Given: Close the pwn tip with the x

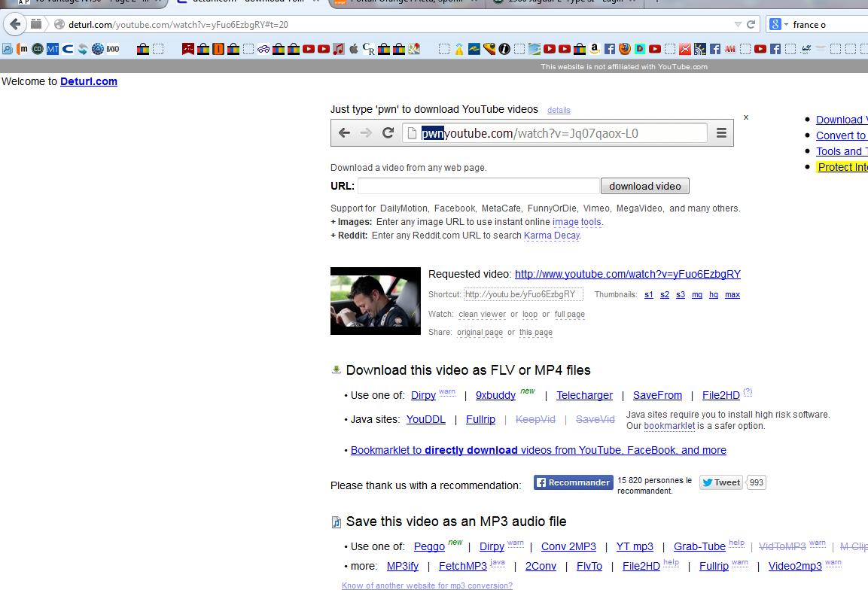Looking at the screenshot, I should coord(746,117).
